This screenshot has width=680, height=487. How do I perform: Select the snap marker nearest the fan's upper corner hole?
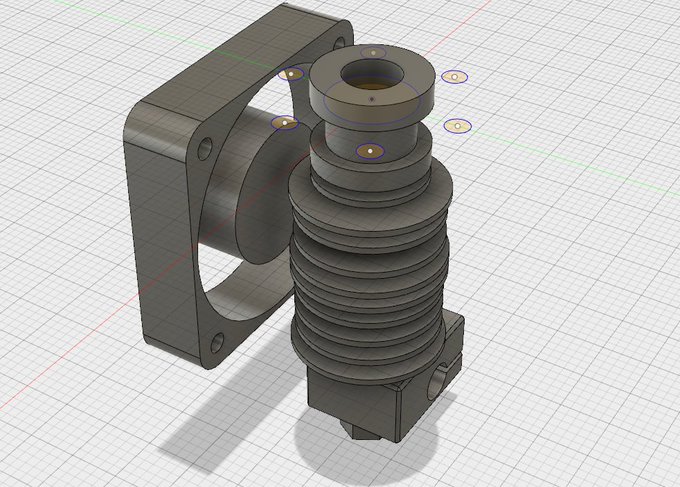(291, 75)
